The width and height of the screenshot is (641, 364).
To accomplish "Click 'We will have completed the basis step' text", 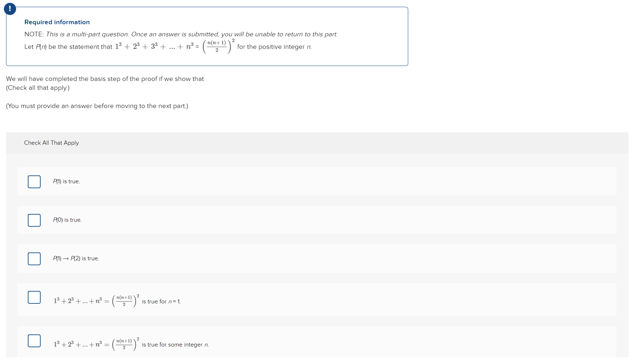I will coord(105,79).
